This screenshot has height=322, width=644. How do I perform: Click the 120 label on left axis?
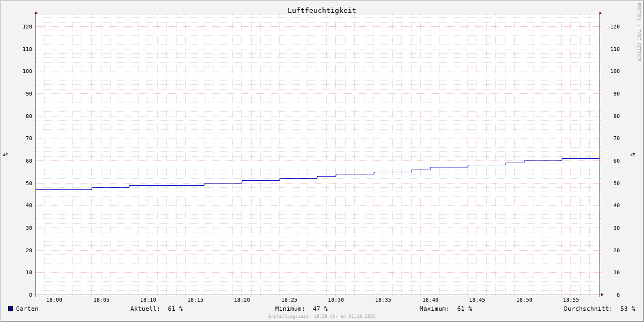tap(27, 26)
